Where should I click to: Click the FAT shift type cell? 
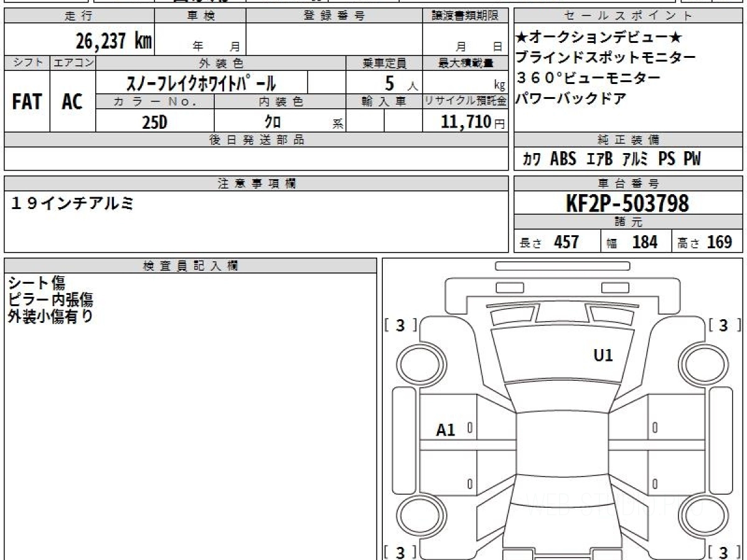coord(27,101)
